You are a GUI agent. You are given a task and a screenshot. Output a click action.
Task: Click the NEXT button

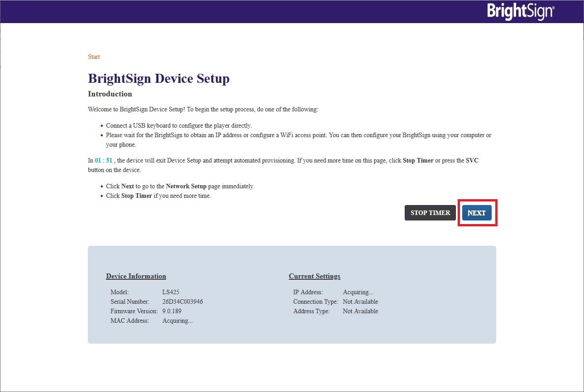477,213
